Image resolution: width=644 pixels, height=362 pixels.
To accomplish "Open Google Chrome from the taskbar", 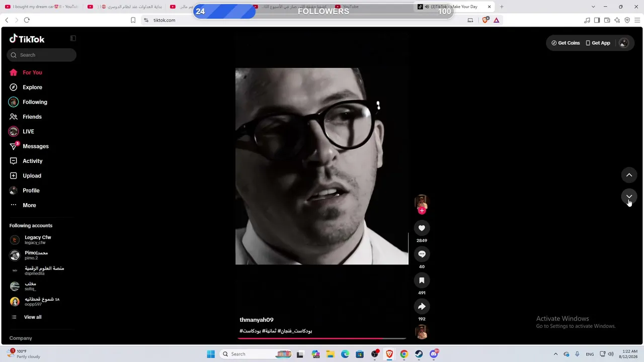I will pyautogui.click(x=404, y=354).
